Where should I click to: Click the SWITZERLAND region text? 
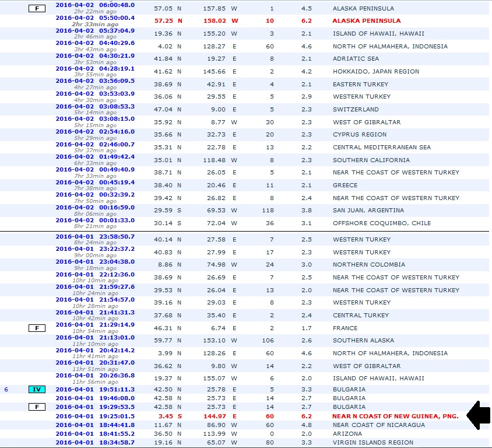click(356, 110)
